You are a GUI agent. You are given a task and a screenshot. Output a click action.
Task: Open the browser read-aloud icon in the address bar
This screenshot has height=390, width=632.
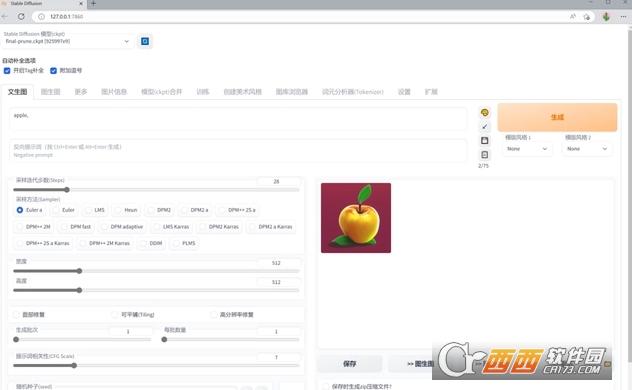click(x=573, y=17)
